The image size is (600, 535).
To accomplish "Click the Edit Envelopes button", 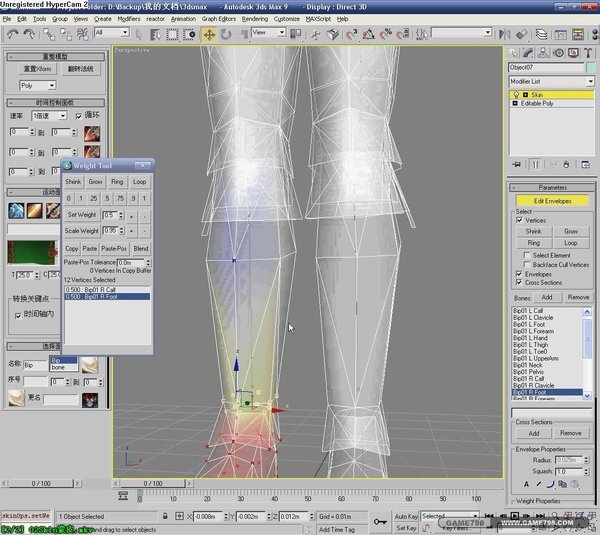I will coord(552,201).
